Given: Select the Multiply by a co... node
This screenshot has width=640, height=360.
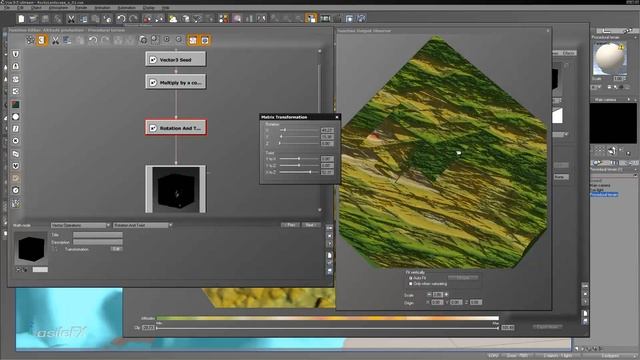Looking at the screenshot, I should pos(176,82).
